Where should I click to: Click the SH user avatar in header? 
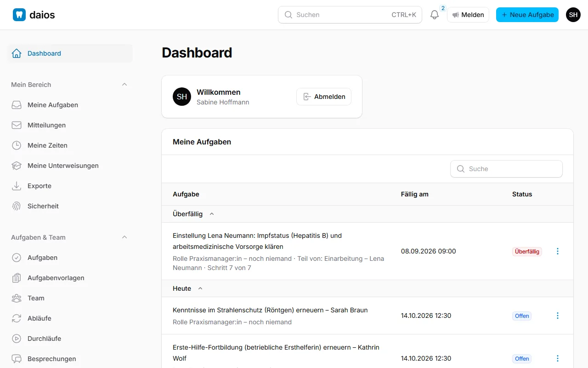click(x=573, y=15)
